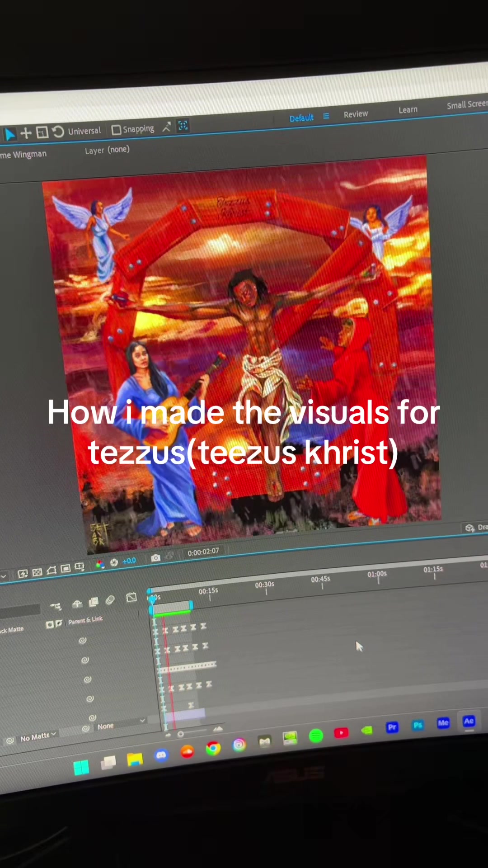The height and width of the screenshot is (868, 488).
Task: Select the Rotate axis tool icon
Action: click(x=57, y=132)
